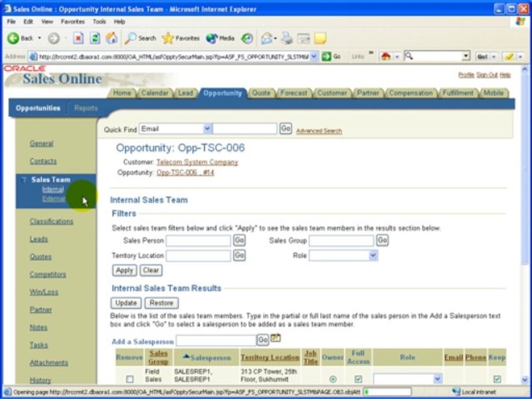
Task: Click the Links toolbar chevron
Action: point(371,53)
